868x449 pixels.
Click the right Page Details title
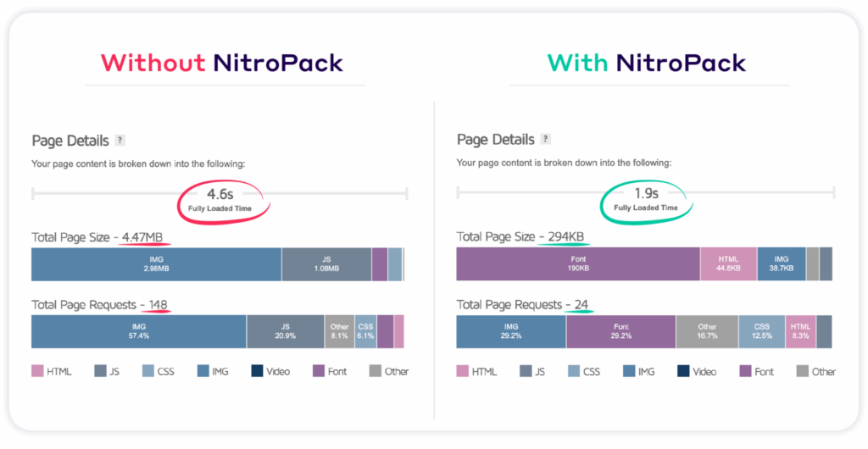[495, 139]
